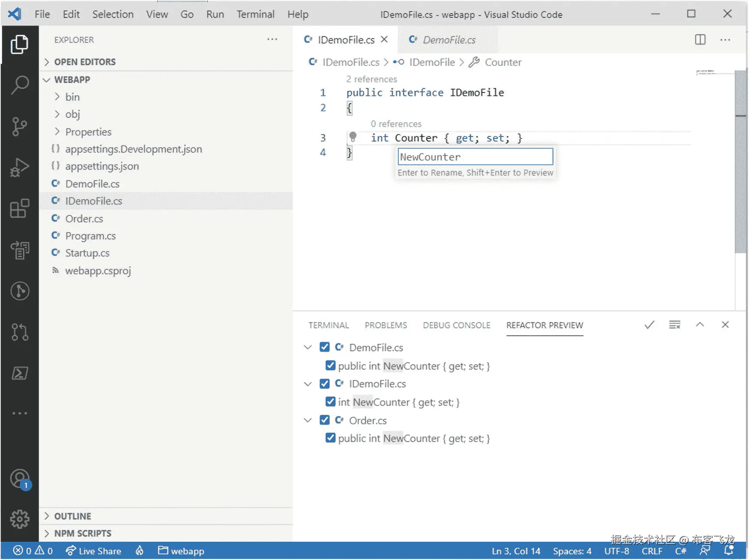Screen dimensions: 749x560
Task: Click the lightbulb code action on line 3
Action: point(353,137)
